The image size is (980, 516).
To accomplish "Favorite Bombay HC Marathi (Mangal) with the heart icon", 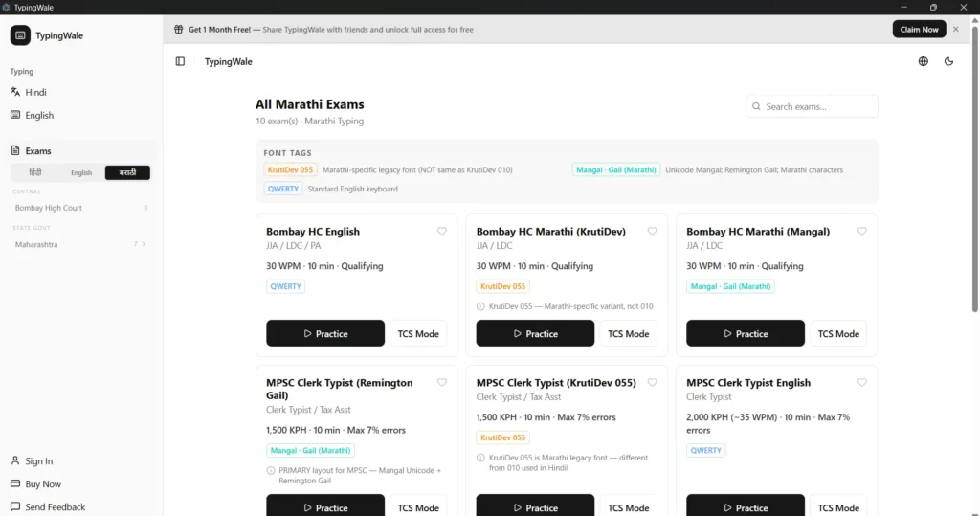I will point(862,231).
